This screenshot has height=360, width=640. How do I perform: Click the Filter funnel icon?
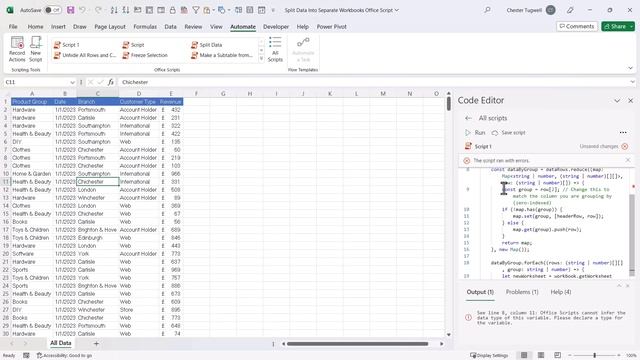pyautogui.click(x=196, y=10)
